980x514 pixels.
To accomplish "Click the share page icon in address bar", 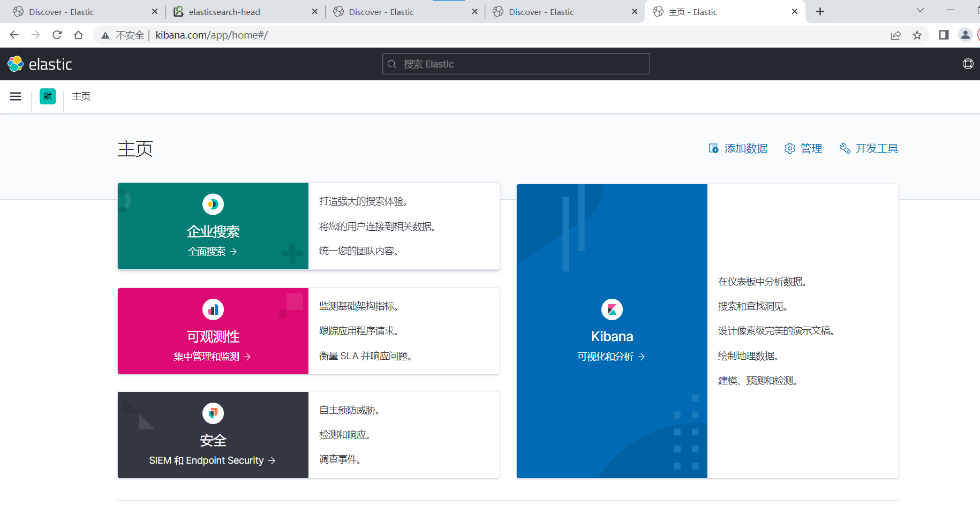I will click(x=896, y=35).
